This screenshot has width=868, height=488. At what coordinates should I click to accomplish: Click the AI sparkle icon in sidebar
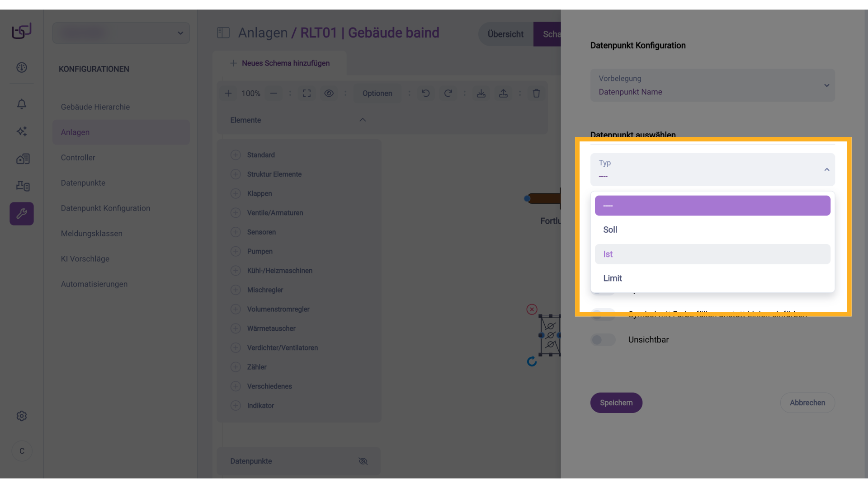[x=22, y=131]
